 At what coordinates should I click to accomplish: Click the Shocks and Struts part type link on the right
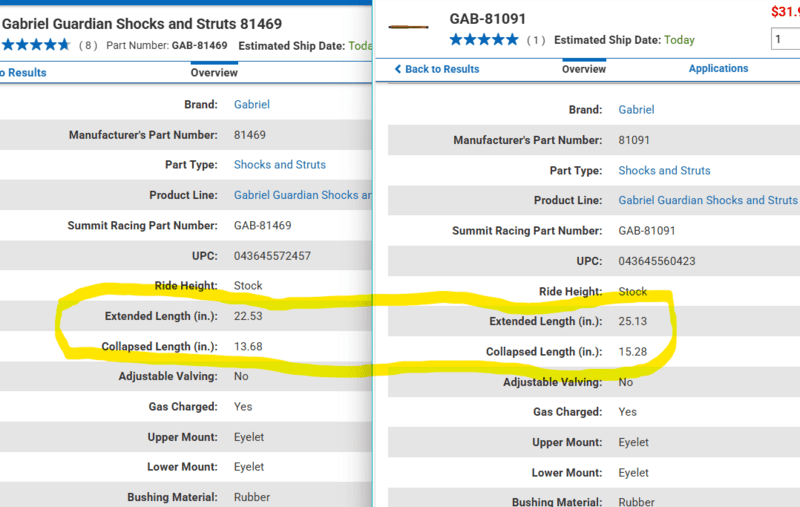(x=664, y=171)
